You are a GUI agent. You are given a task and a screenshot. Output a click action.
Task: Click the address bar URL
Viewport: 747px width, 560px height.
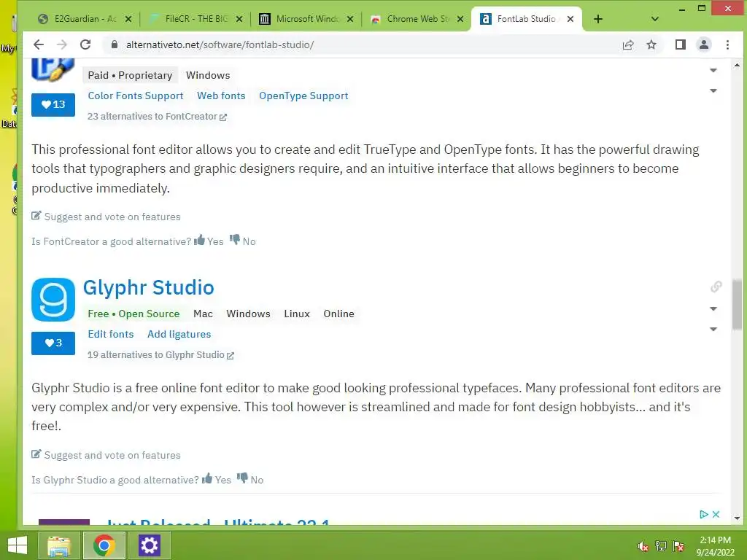220,44
